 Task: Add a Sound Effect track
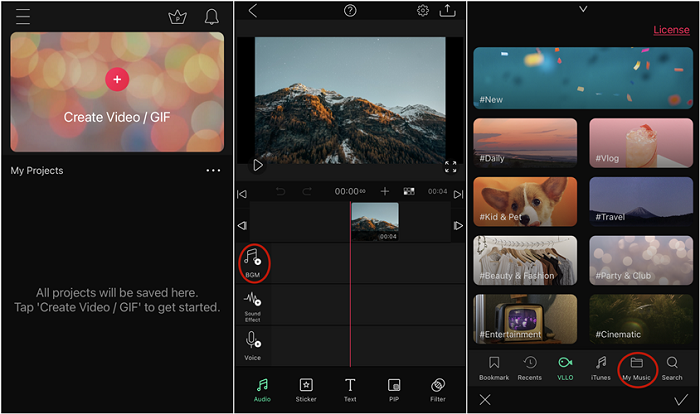[253, 304]
